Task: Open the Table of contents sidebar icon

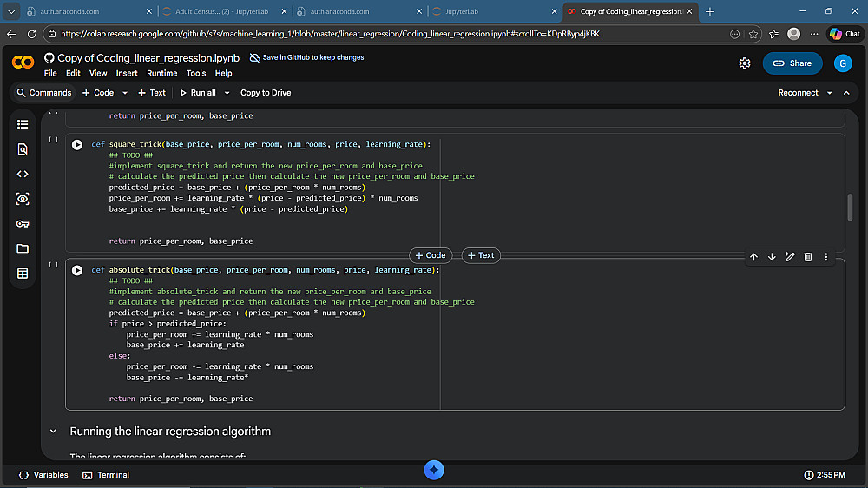Action: 23,124
